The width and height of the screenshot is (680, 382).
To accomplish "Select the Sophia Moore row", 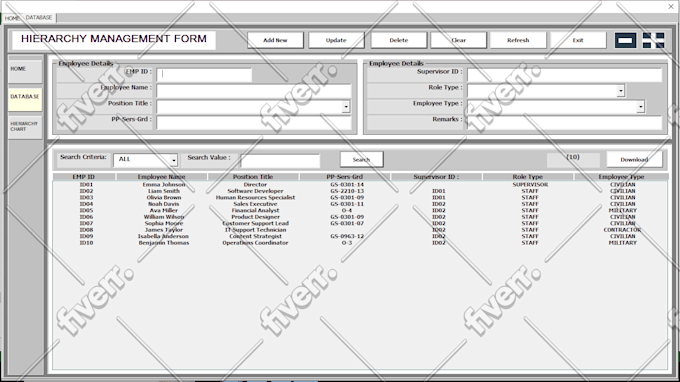I will point(360,224).
